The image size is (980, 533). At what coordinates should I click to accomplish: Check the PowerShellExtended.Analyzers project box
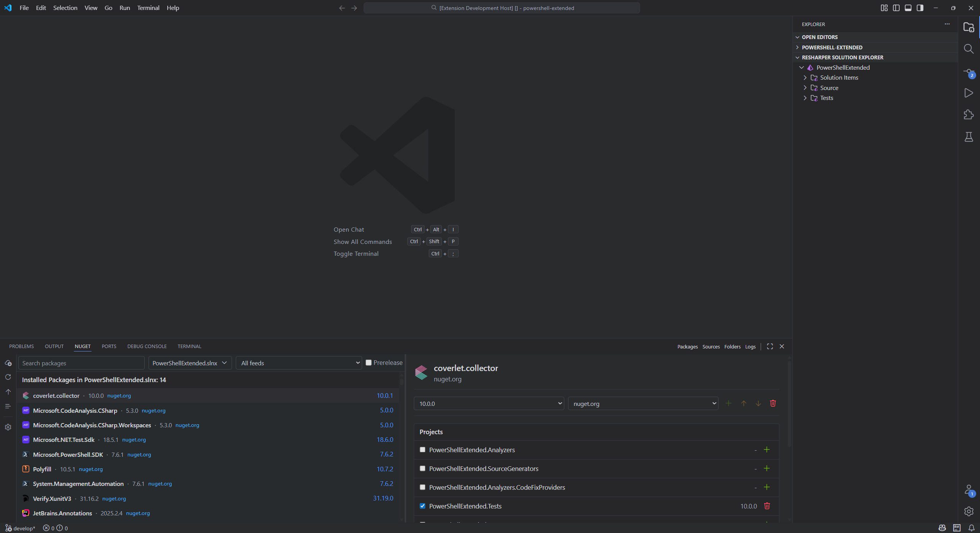point(423,450)
